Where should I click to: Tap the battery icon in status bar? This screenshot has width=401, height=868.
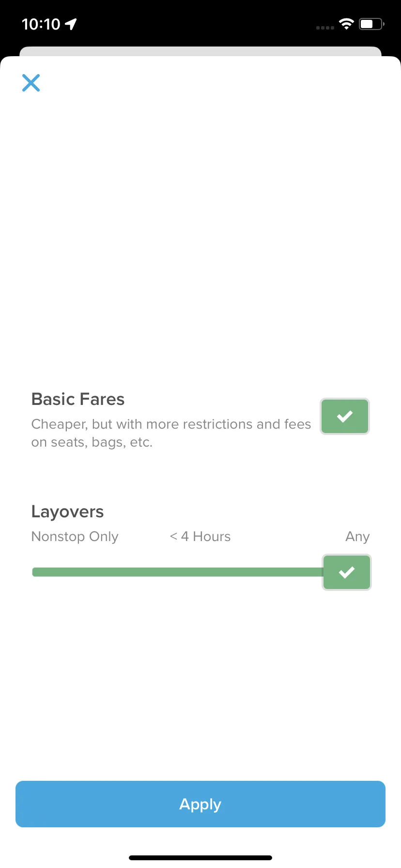(x=371, y=24)
